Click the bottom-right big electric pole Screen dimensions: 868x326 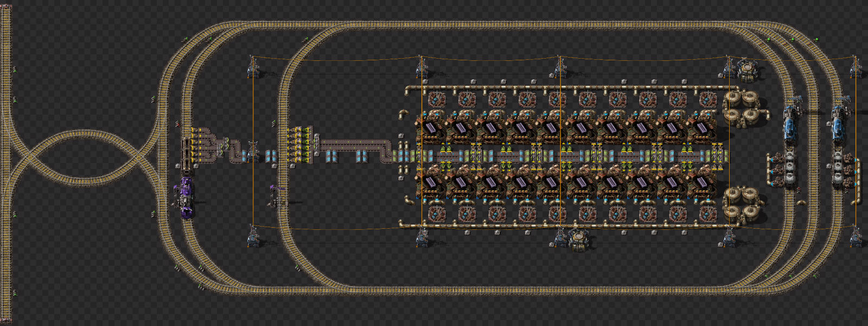click(856, 236)
